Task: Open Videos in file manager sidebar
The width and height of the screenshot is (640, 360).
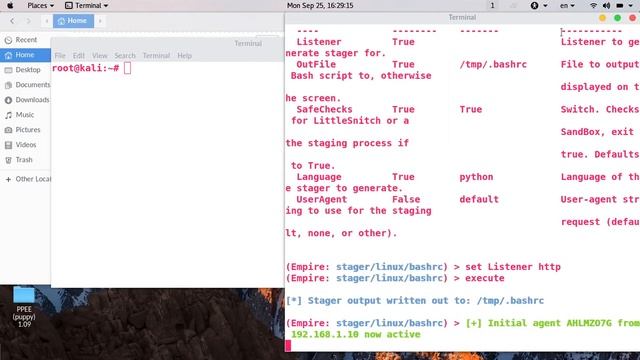Action: click(25, 145)
